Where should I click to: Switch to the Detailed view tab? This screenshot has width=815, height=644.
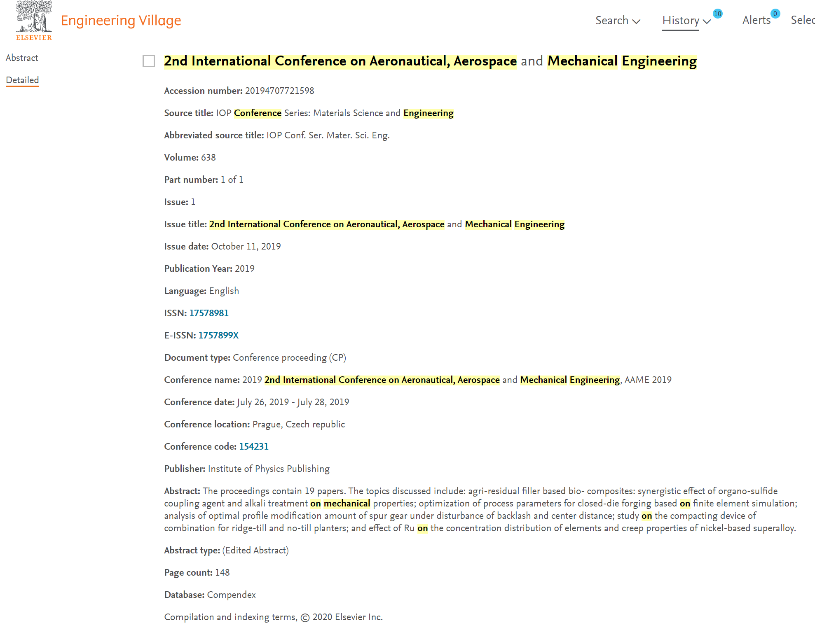(22, 80)
